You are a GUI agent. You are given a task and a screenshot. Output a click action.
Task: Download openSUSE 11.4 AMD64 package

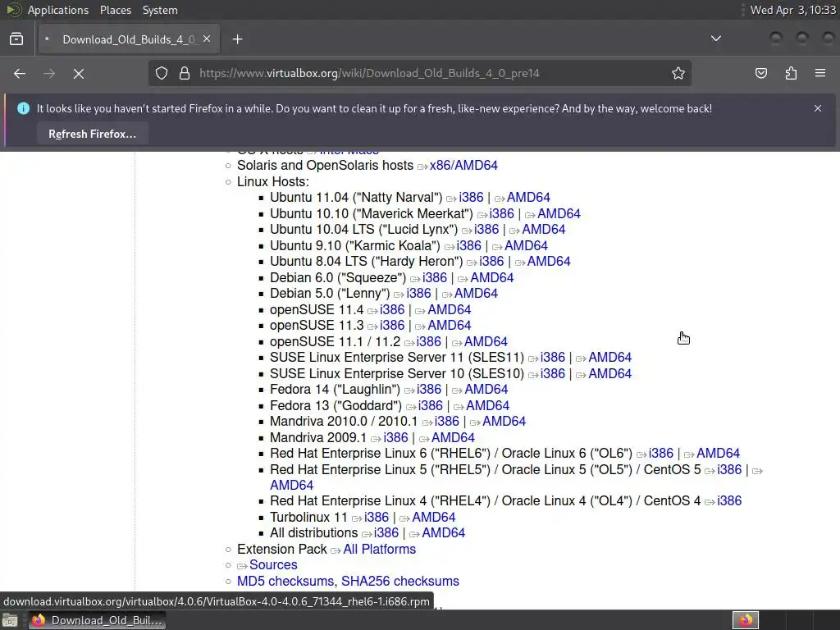pos(449,309)
